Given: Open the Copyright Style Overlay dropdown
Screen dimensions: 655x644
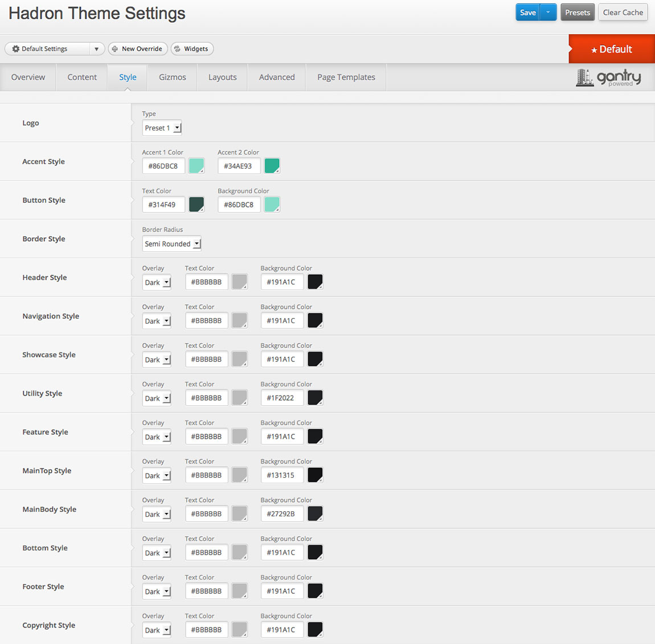Looking at the screenshot, I should (157, 630).
